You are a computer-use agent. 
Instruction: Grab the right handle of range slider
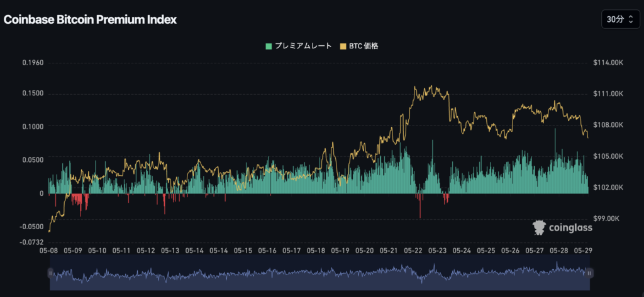589,273
